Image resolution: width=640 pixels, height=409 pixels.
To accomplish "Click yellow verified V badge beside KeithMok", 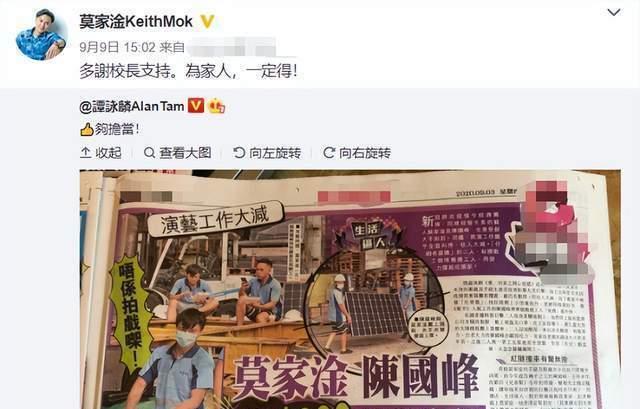I will click(207, 21).
